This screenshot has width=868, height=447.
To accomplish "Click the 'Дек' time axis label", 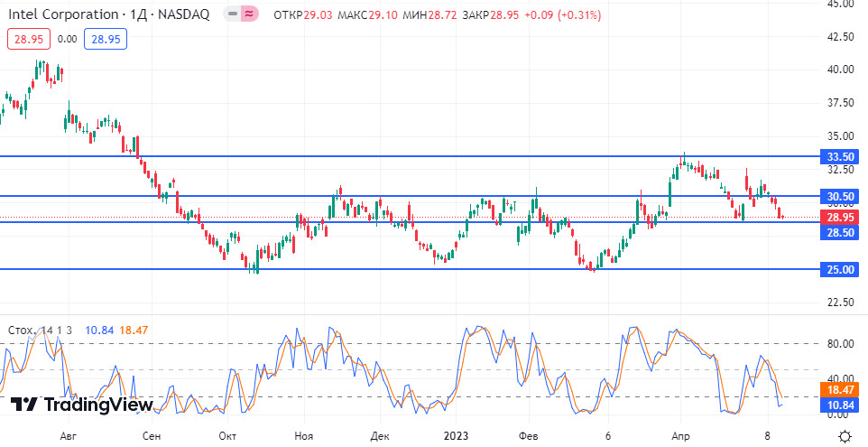I will tap(382, 436).
